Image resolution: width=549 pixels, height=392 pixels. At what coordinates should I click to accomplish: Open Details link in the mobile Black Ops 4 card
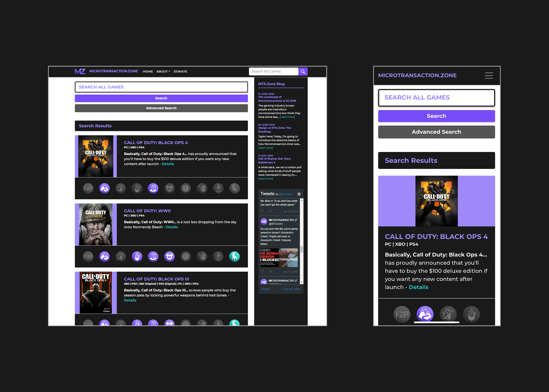tap(418, 287)
